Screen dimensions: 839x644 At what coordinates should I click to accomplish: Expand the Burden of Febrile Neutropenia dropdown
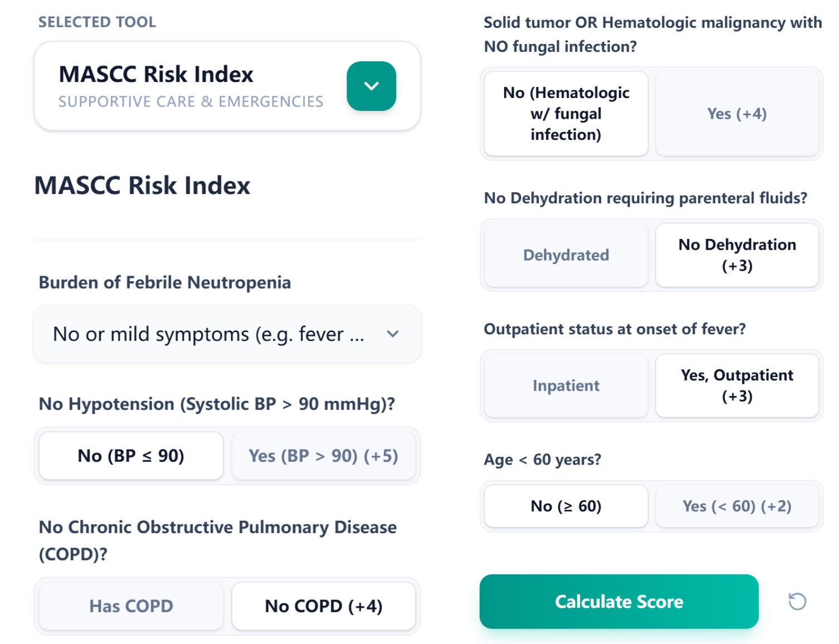click(227, 334)
